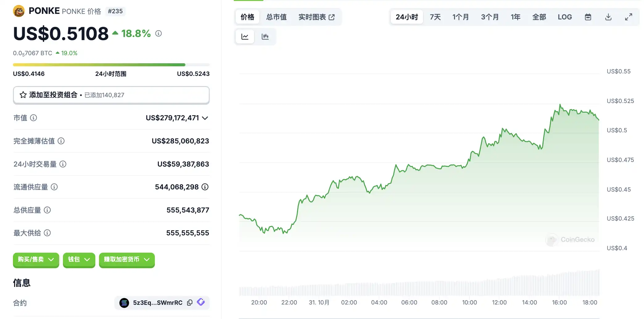Download the chart data
Image resolution: width=644 pixels, height=319 pixels.
click(x=608, y=17)
